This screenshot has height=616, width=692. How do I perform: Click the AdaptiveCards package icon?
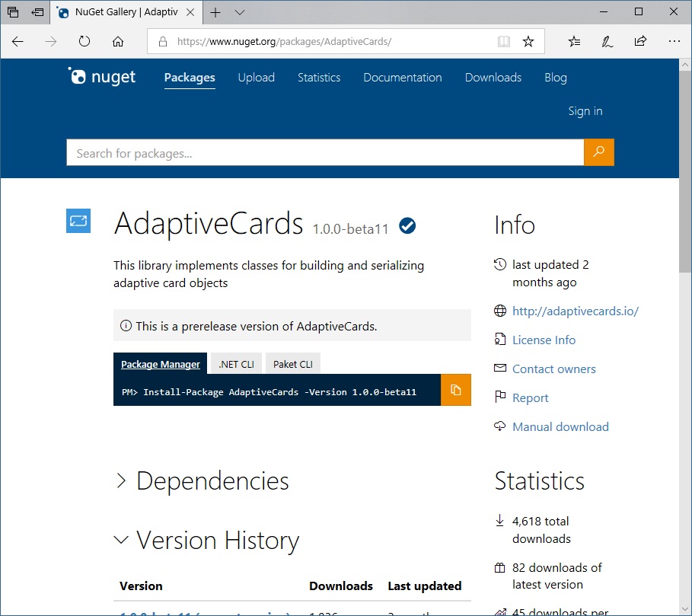coord(78,221)
